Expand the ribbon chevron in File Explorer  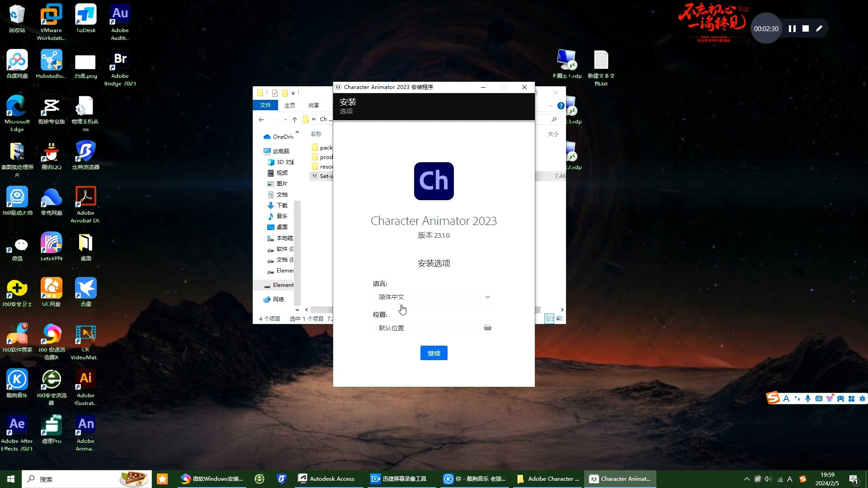[x=551, y=106]
